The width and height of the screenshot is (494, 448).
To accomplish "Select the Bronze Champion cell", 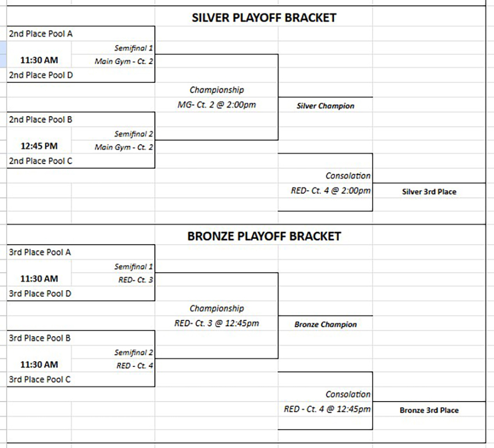I will (x=325, y=325).
